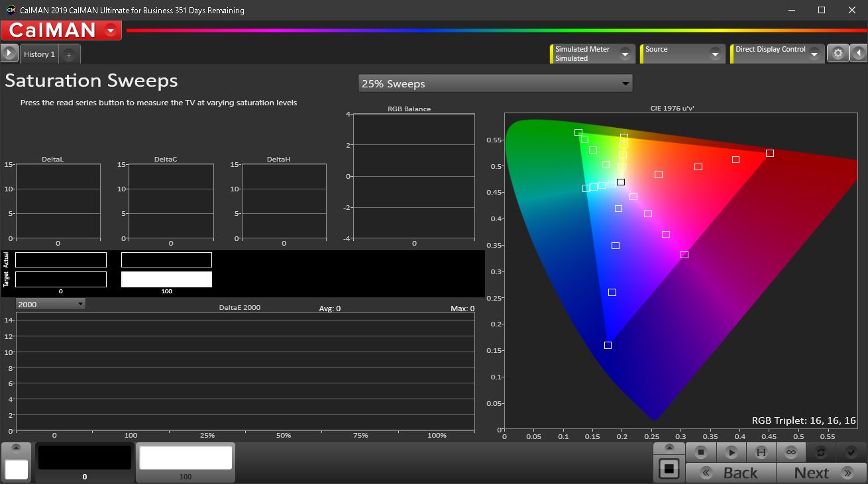Click the single read bracket icon
Viewport: 868px width, 484px height.
pyautogui.click(x=761, y=452)
